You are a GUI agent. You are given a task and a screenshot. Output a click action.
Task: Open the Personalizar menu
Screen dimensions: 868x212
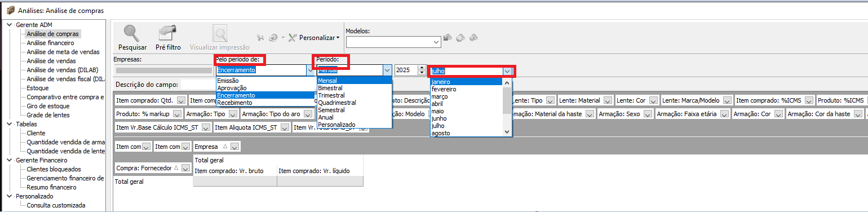click(x=314, y=38)
